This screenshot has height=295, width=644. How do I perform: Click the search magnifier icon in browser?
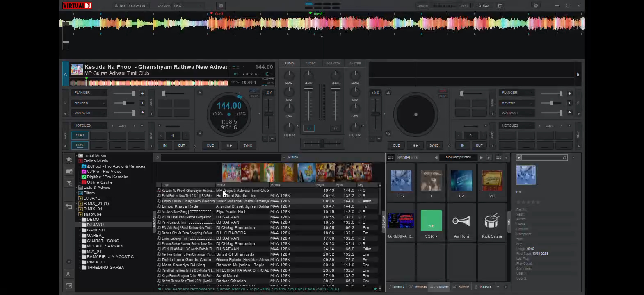point(158,157)
